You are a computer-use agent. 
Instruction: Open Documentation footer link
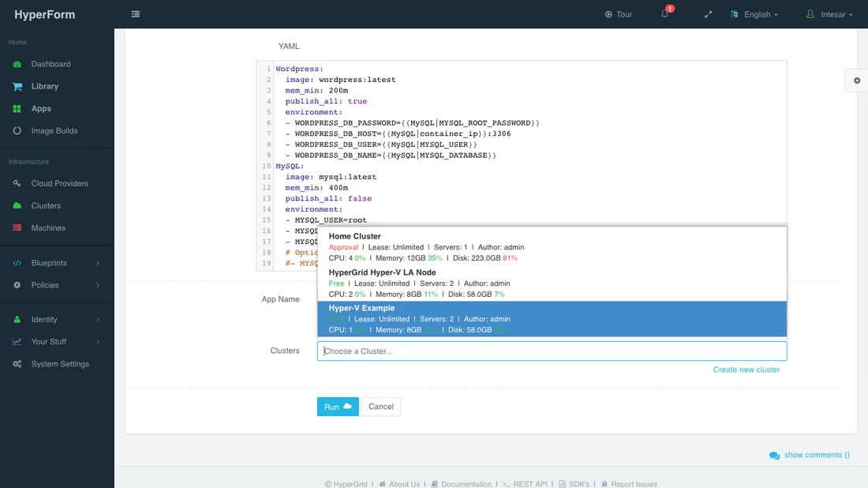[466, 484]
